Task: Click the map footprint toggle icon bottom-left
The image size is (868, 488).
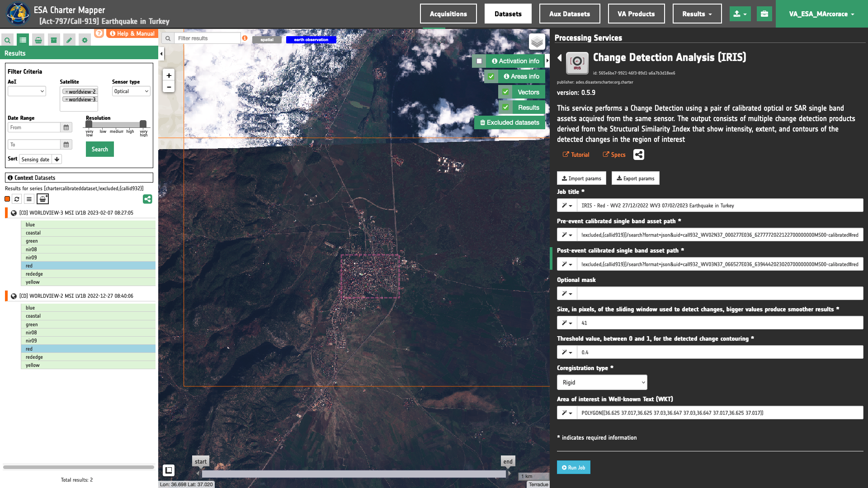Action: click(169, 470)
